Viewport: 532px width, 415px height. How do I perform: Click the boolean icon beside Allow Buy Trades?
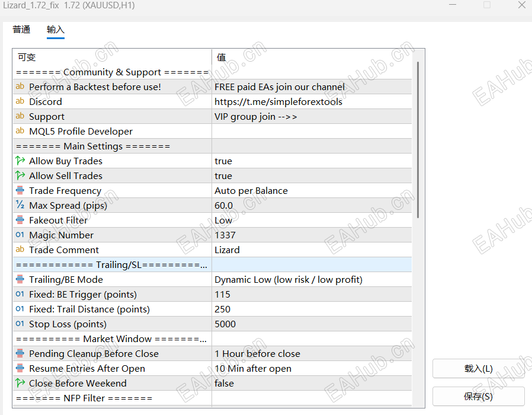tap(20, 161)
